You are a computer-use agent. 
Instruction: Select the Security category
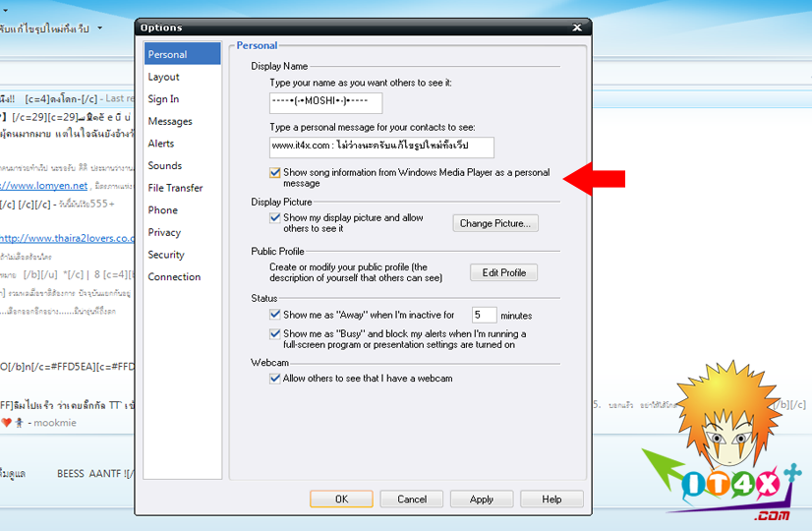coord(166,255)
